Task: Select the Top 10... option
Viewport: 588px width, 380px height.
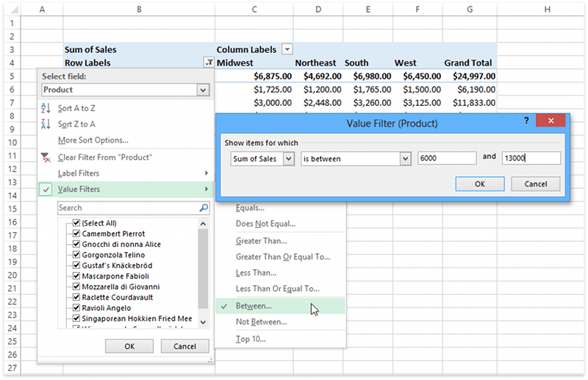Action: pos(251,339)
